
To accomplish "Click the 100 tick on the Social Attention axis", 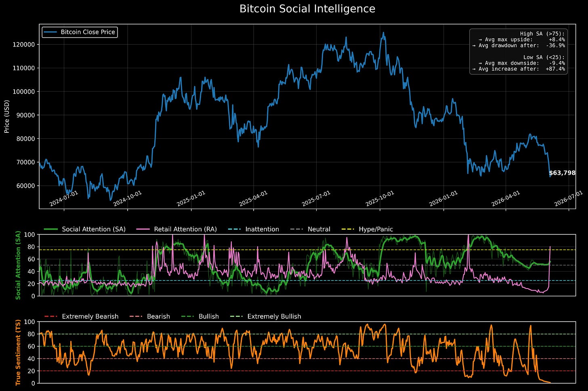I will [x=30, y=234].
